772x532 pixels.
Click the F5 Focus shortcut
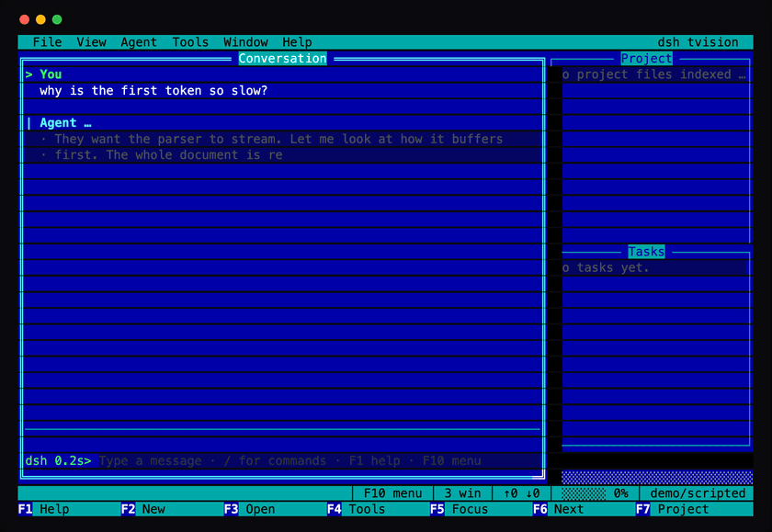pos(460,509)
